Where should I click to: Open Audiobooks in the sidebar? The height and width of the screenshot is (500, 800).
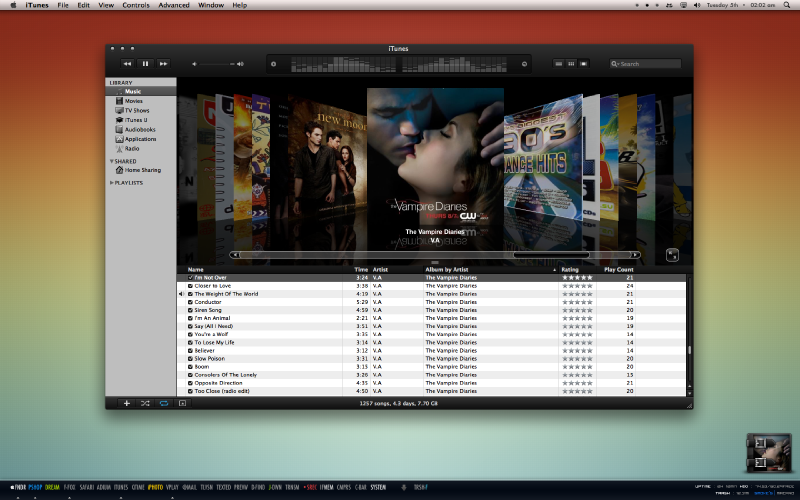141,130
